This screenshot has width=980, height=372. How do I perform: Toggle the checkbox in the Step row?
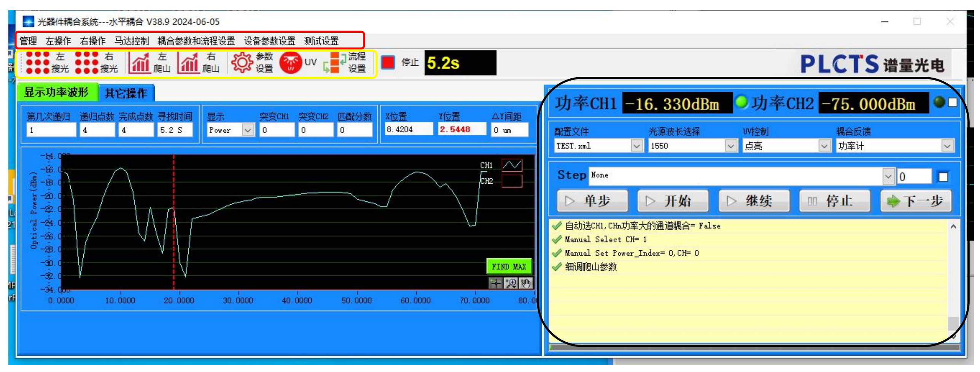(x=943, y=177)
